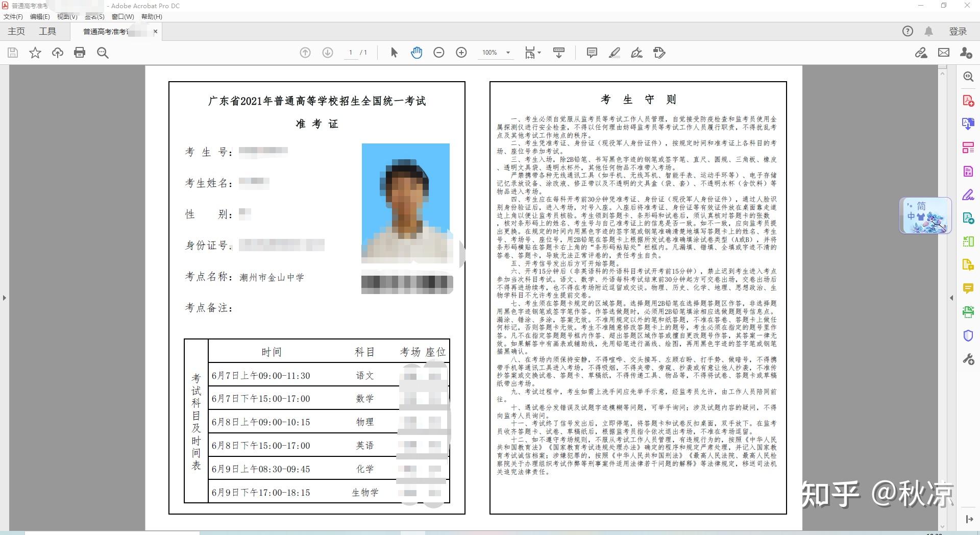Viewport: 980px width, 535px height.
Task: Open the Organize Pages tool
Action: [968, 148]
